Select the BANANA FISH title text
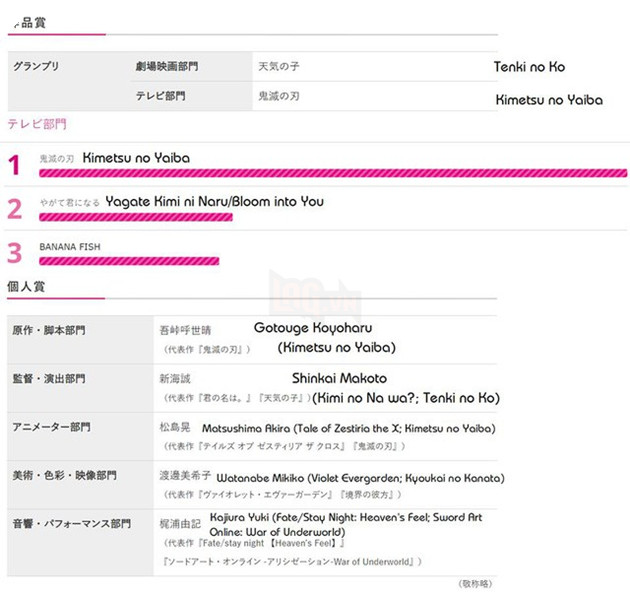Image resolution: width=630 pixels, height=595 pixels. click(70, 246)
